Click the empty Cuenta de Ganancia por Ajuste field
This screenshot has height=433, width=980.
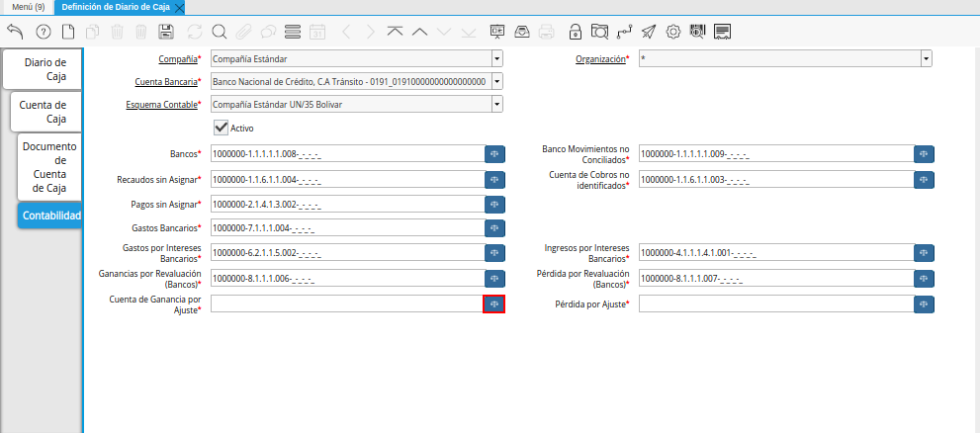tap(347, 303)
